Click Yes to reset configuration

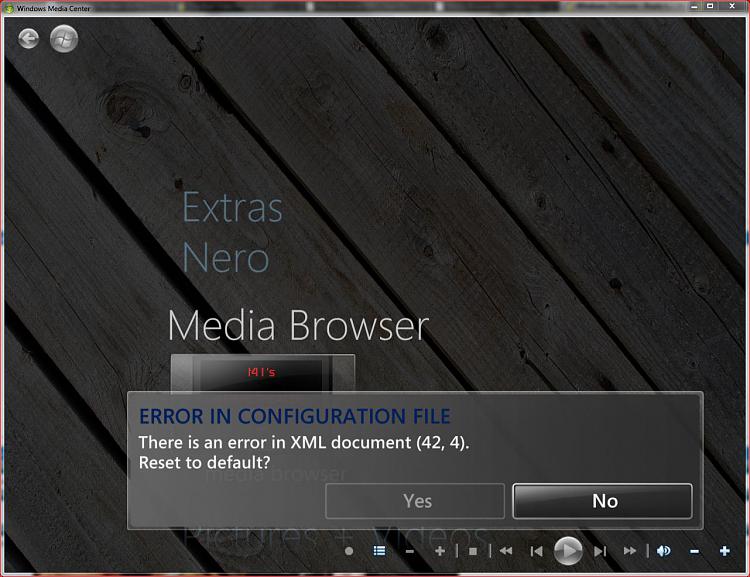coord(415,501)
